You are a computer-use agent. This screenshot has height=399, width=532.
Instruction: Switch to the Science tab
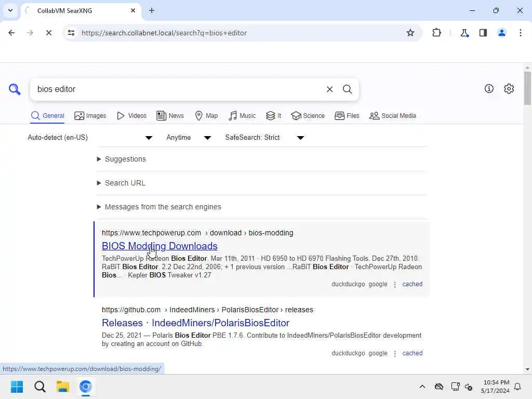[x=308, y=116]
